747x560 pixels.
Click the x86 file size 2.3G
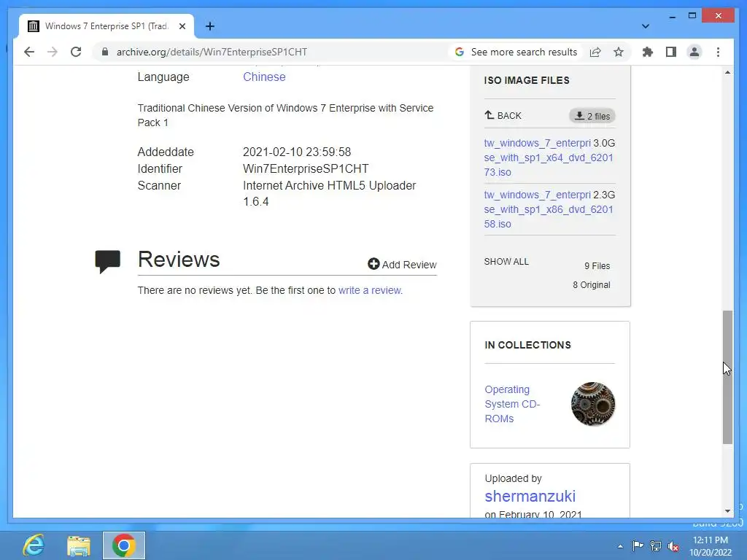[x=604, y=195]
